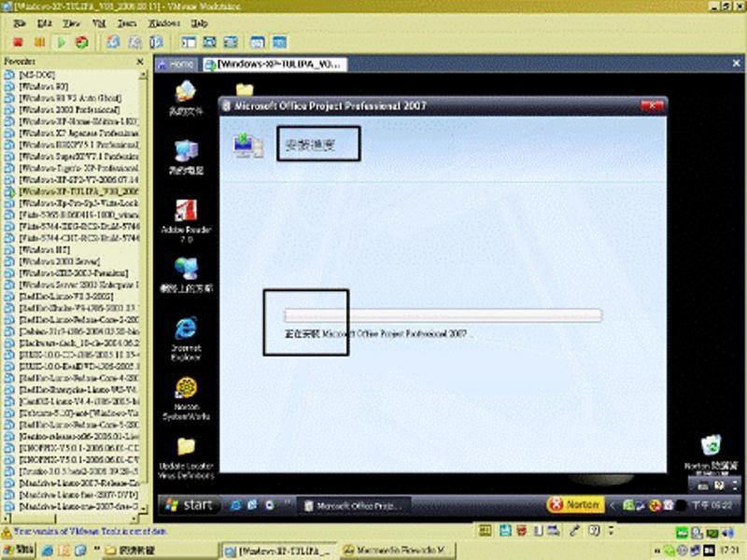
Task: Open Norton SystemWorks desktop icon
Action: click(186, 399)
